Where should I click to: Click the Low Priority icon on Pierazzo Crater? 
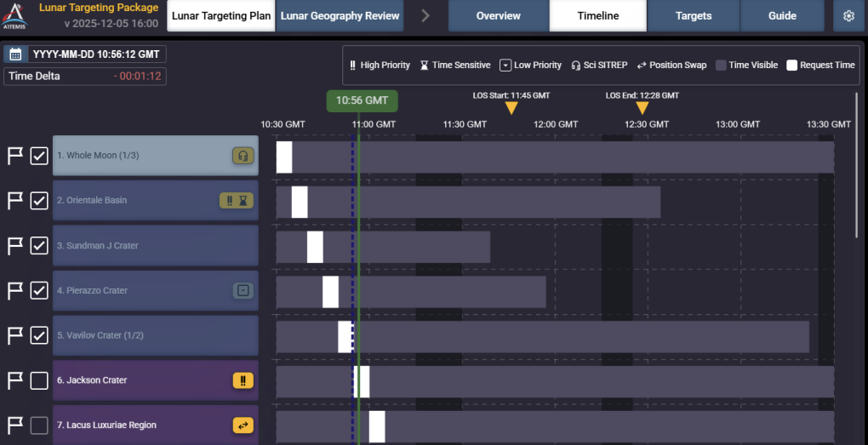(x=243, y=291)
